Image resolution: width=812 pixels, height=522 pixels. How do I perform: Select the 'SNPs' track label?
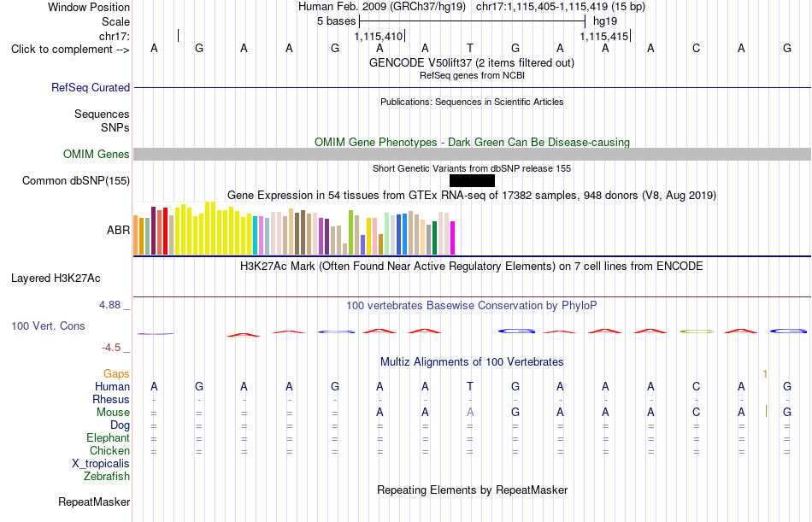115,127
